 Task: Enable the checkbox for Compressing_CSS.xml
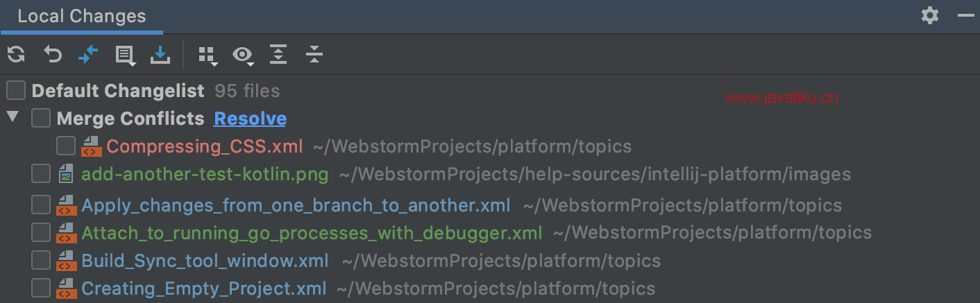(66, 146)
